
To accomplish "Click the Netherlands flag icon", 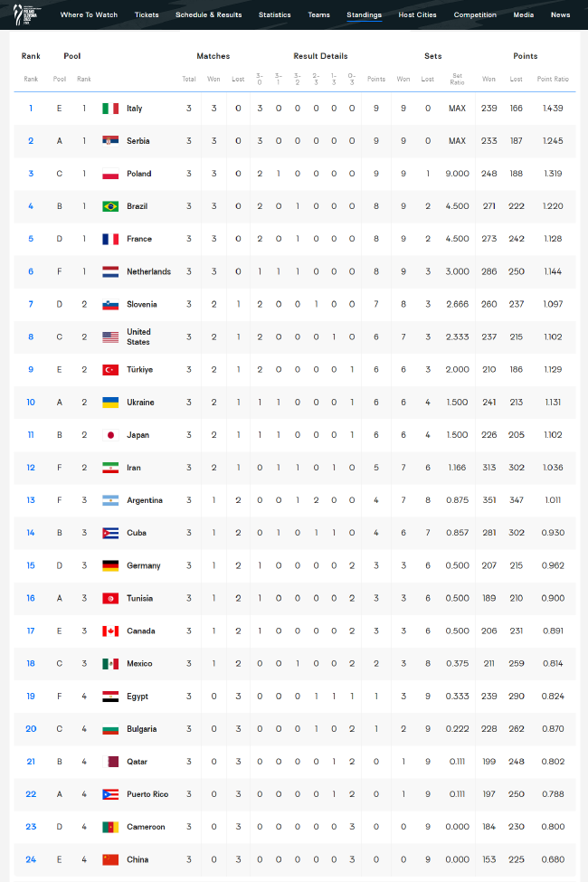I will [x=110, y=271].
